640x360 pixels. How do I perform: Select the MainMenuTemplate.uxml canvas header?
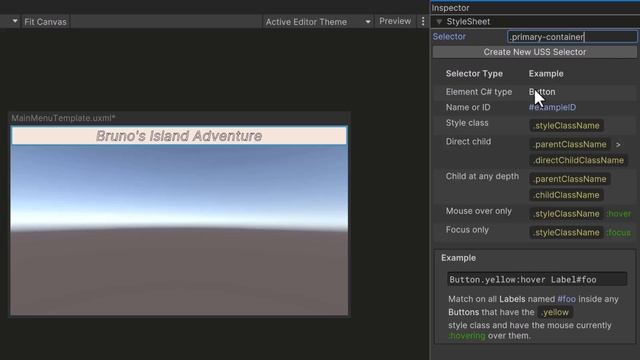(63, 118)
